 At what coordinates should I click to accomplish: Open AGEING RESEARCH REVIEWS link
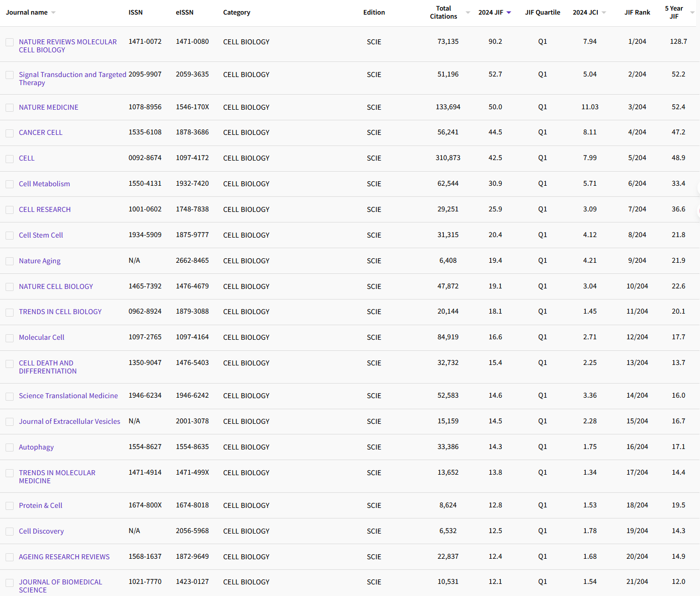(64, 557)
